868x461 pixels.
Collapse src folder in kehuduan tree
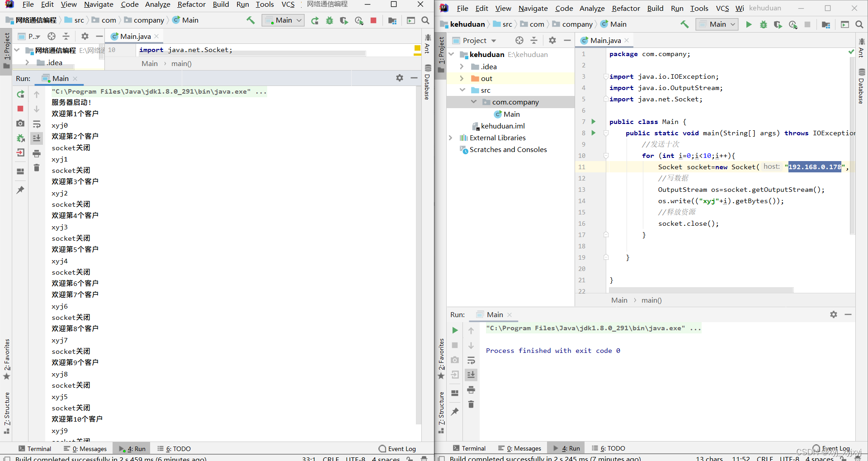point(462,90)
